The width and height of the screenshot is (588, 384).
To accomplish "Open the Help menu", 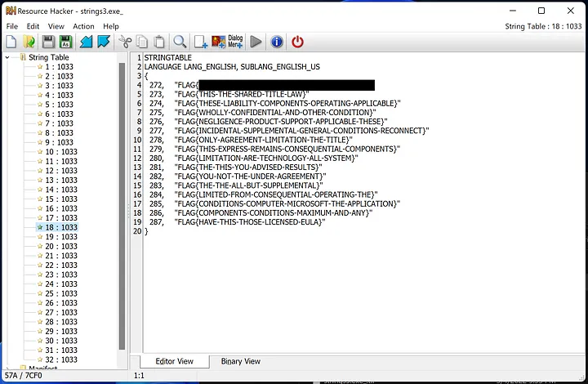I will [111, 26].
